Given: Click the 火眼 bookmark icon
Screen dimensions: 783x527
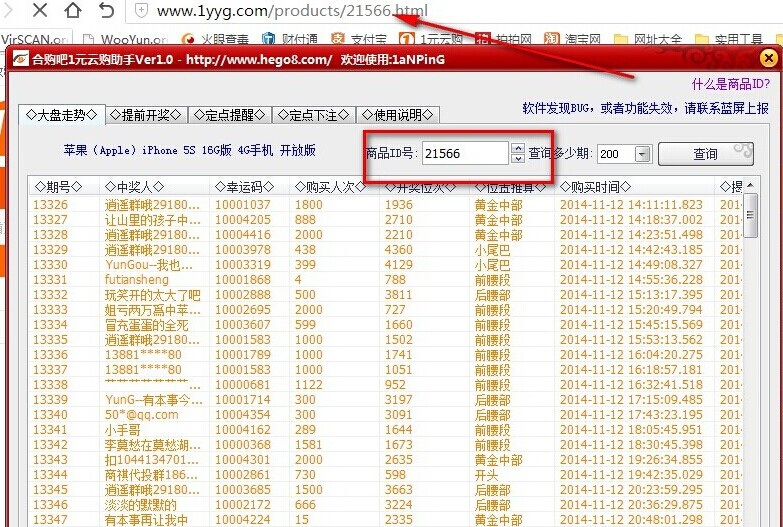Looking at the screenshot, I should click(x=188, y=39).
